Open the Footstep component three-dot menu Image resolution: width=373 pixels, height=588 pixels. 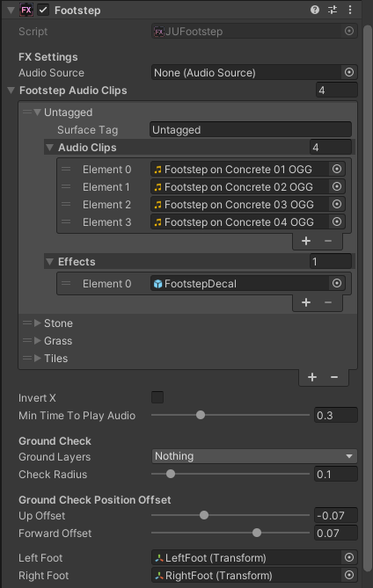(350, 10)
